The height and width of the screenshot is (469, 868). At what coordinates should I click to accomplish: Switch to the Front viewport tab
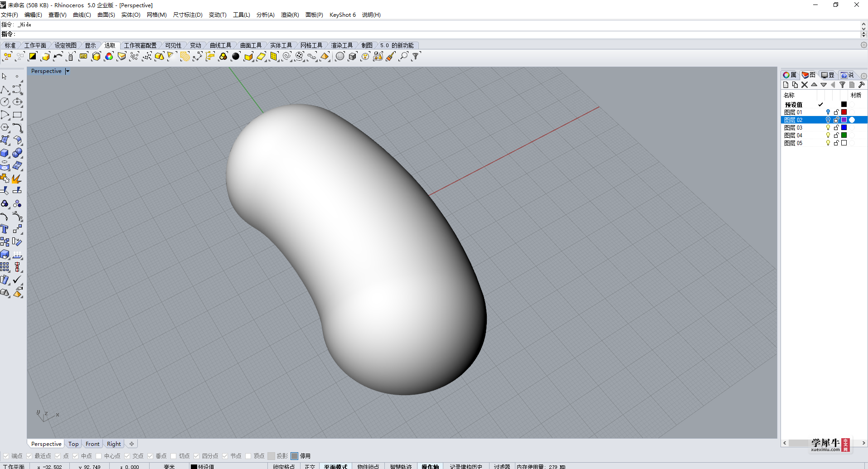click(92, 444)
